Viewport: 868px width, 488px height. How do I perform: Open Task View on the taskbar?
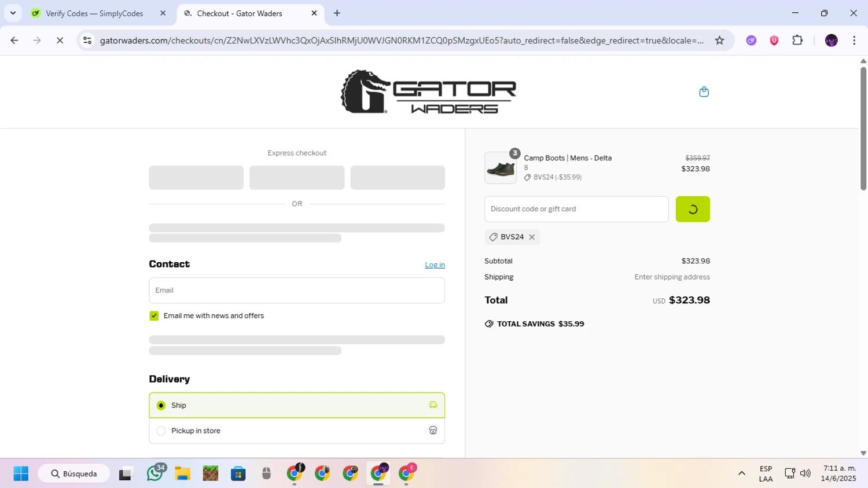[x=125, y=474]
